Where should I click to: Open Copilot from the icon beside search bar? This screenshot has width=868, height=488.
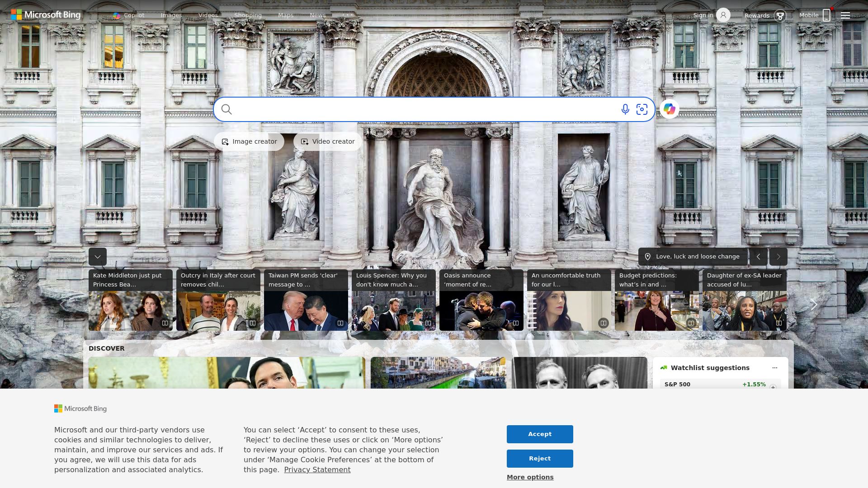(670, 109)
